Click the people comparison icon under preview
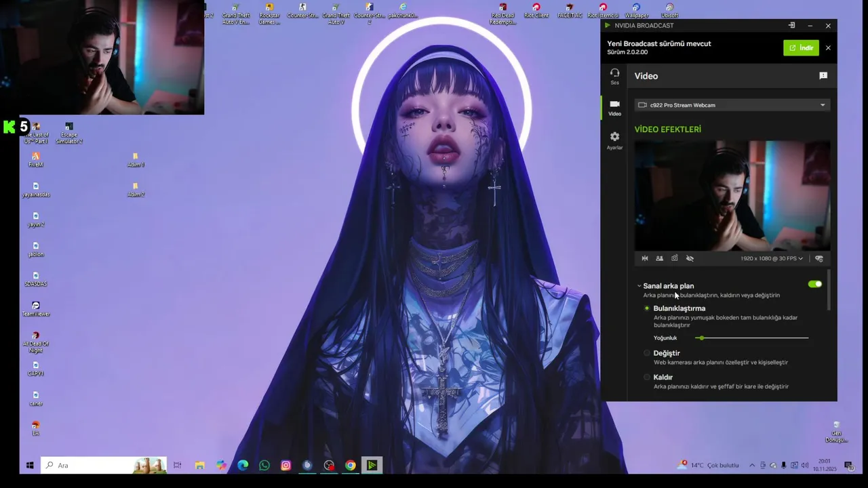Screen dimensions: 868x488 659,258
